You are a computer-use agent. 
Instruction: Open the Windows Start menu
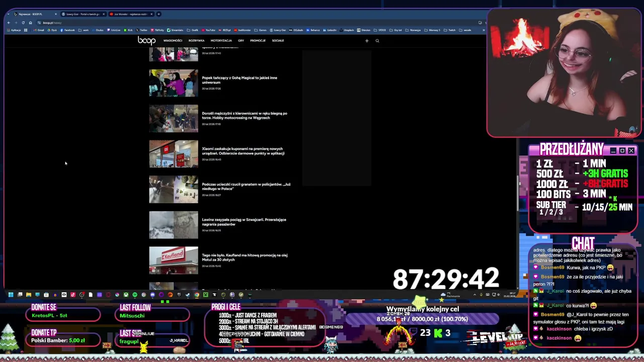(11, 295)
